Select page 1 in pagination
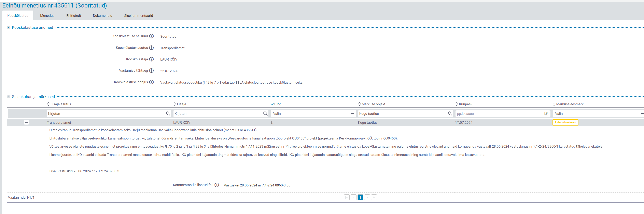This screenshot has height=214, width=644. (360, 197)
